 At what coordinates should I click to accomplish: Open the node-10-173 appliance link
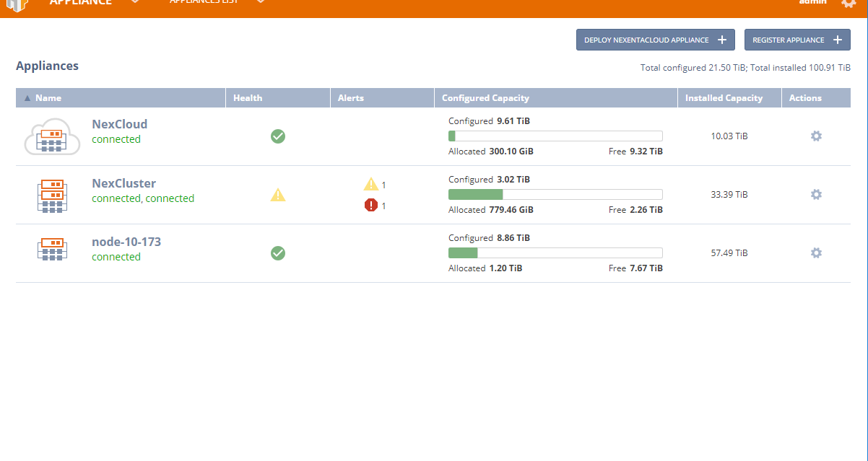click(x=126, y=242)
